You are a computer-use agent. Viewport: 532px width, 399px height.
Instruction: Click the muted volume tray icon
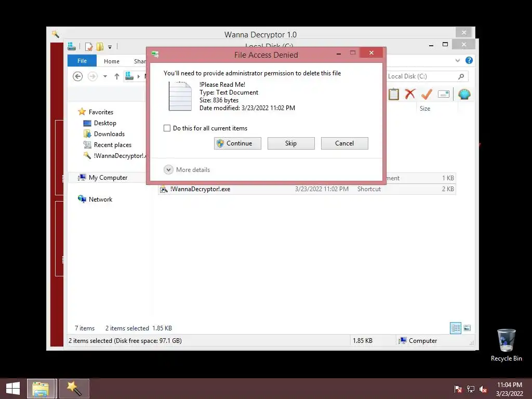483,389
